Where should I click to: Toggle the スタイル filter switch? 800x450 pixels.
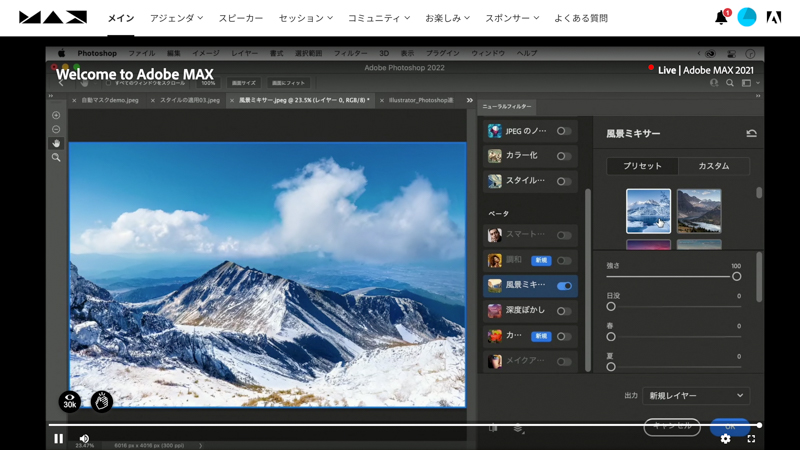(x=564, y=181)
